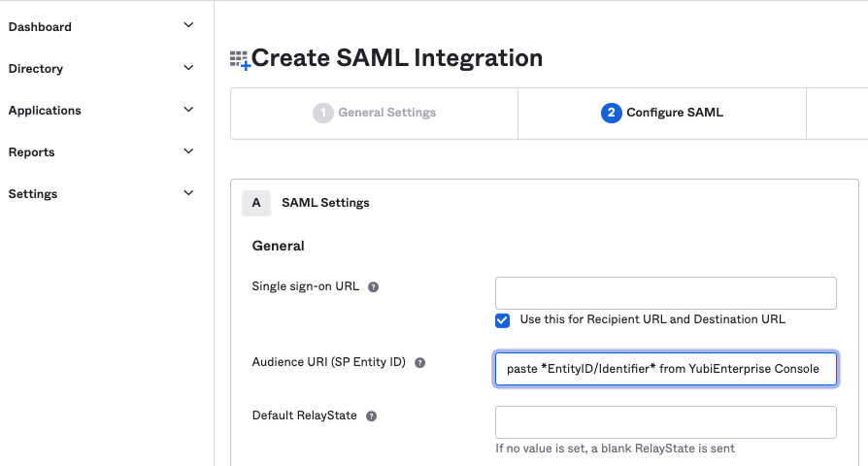Click help icon next to Audience URI

pos(420,363)
